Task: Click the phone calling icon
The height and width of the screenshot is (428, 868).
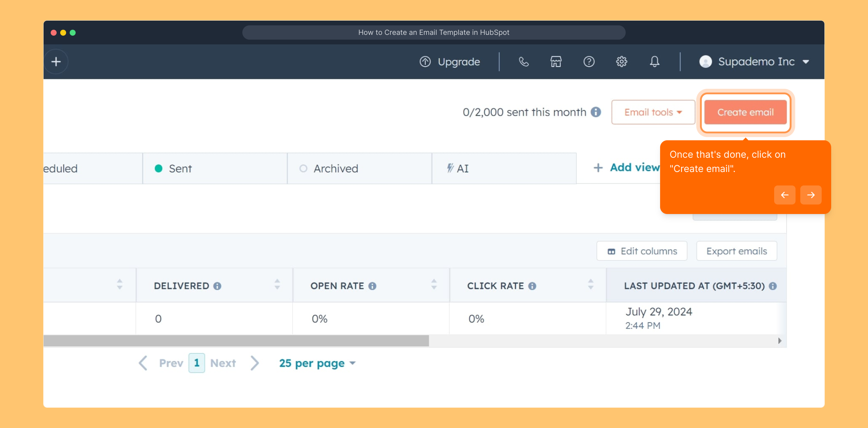Action: (x=523, y=62)
